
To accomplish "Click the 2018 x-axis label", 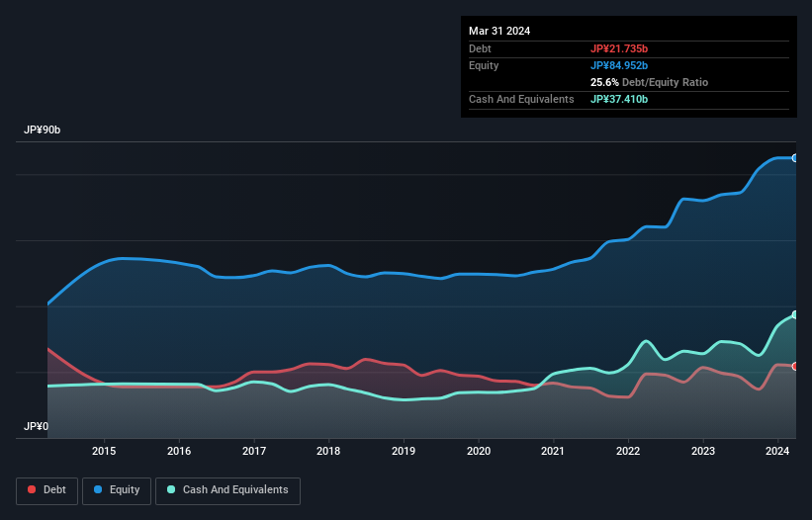I will click(328, 451).
